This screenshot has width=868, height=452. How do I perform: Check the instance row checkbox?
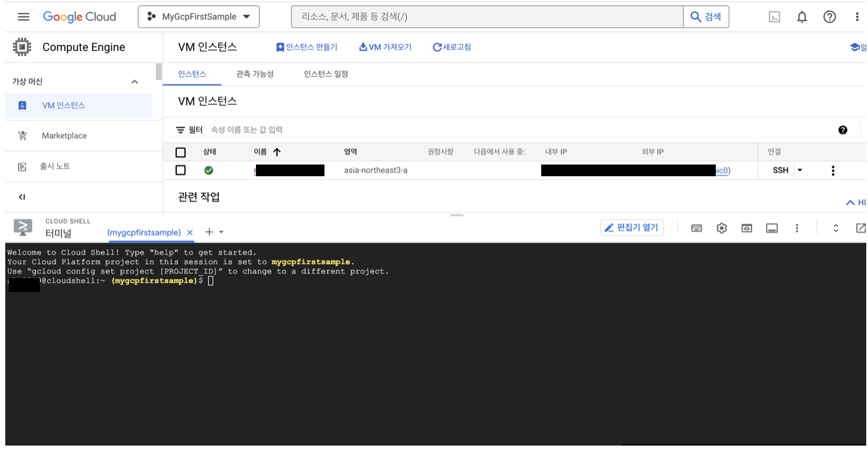[180, 170]
